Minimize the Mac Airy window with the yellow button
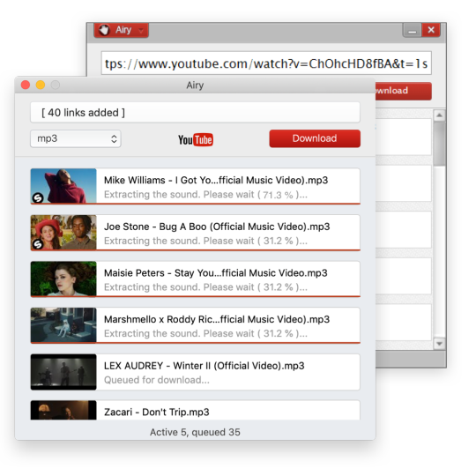 pos(41,85)
